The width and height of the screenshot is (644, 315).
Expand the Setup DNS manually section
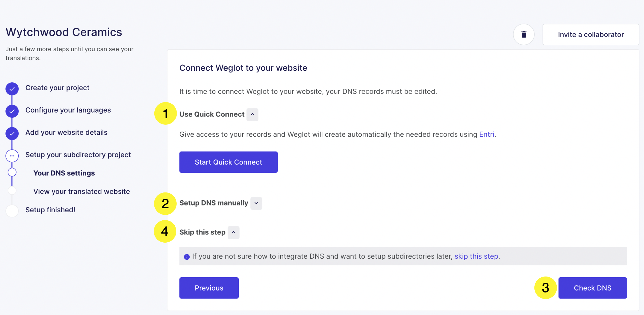256,203
